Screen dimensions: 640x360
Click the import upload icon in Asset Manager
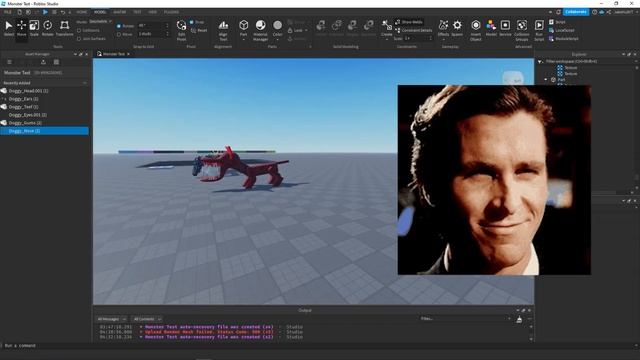[x=43, y=62]
